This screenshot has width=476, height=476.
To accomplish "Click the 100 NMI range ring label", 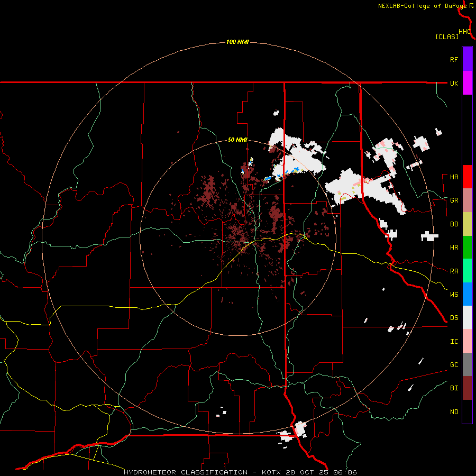I will (x=237, y=42).
